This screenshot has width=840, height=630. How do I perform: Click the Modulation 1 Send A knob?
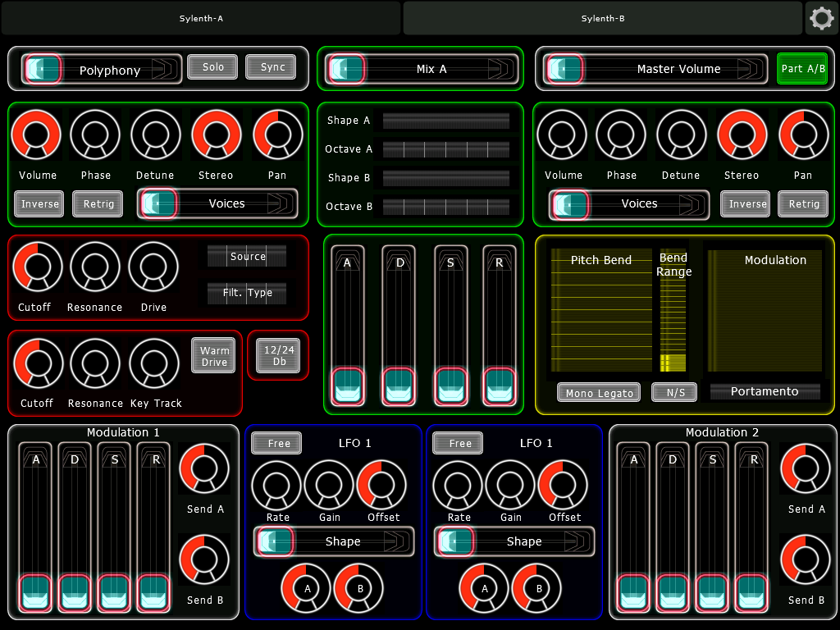point(204,468)
